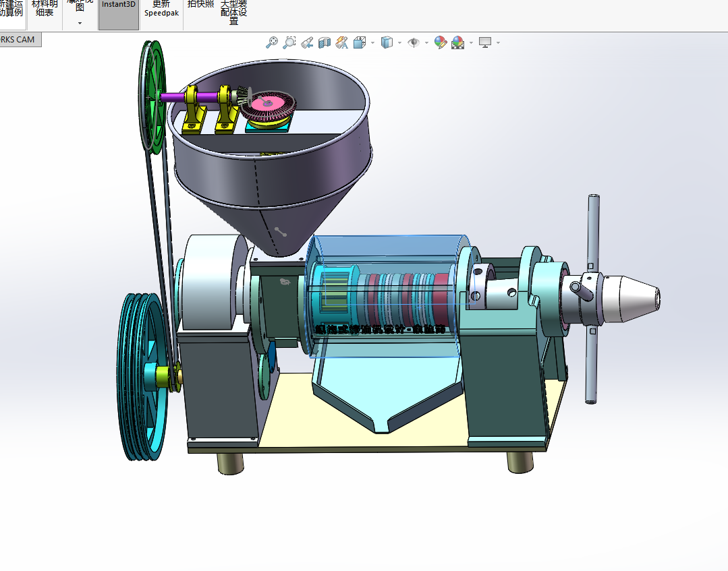Viewport: 728px width, 571px height.
Task: Open the exploded view dropdown arrow
Action: (80, 23)
